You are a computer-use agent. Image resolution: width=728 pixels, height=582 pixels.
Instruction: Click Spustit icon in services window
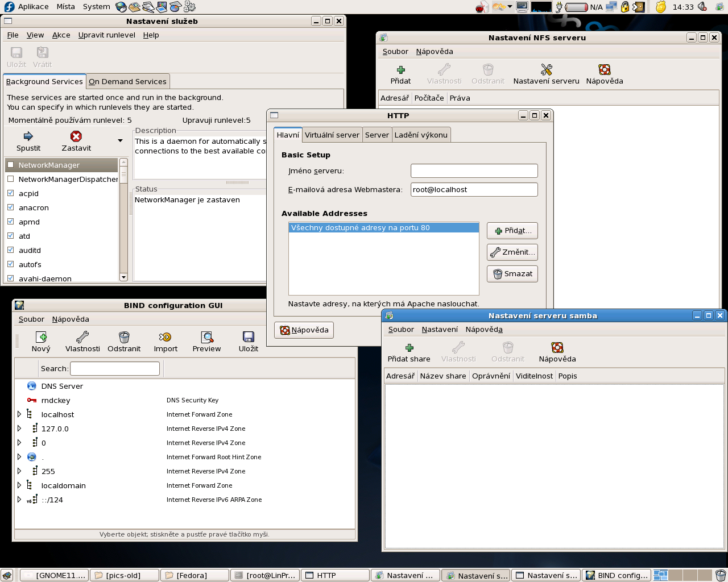pos(28,136)
